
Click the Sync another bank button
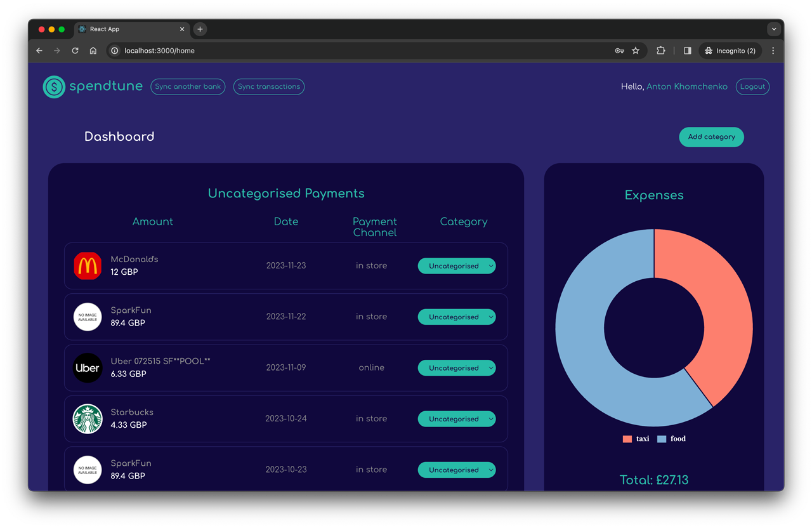188,87
